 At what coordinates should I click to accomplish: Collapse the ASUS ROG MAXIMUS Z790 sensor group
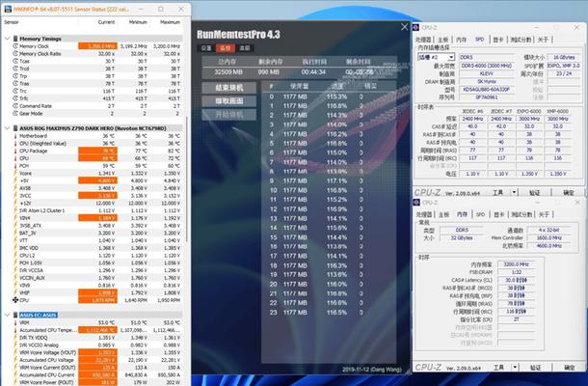pyautogui.click(x=7, y=128)
